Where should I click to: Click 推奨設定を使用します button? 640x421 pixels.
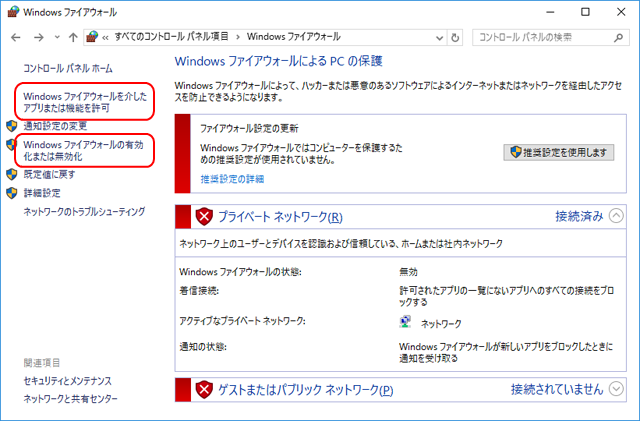[x=558, y=153]
